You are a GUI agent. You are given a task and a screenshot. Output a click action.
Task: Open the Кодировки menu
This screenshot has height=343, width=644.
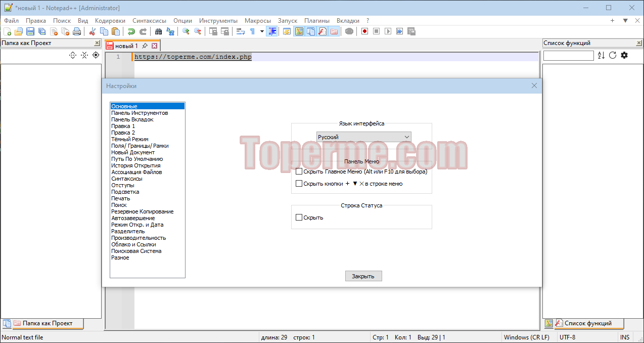110,21
